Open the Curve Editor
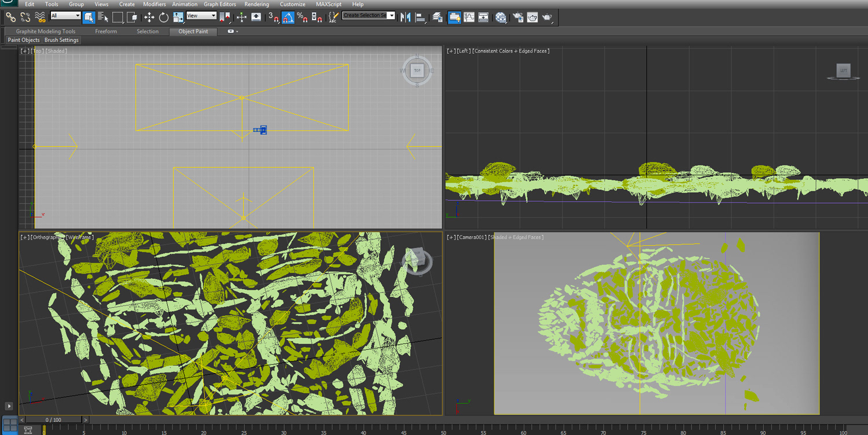The height and width of the screenshot is (435, 868). [x=469, y=17]
